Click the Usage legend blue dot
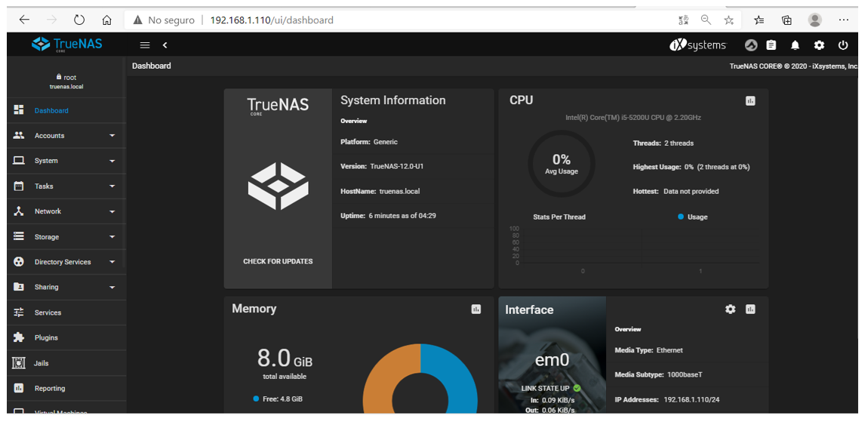 pos(681,217)
